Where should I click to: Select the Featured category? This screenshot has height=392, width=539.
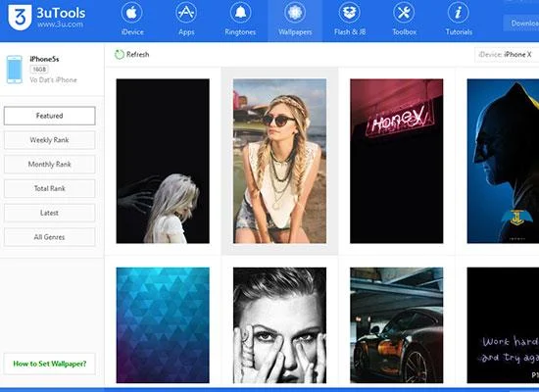click(x=50, y=116)
